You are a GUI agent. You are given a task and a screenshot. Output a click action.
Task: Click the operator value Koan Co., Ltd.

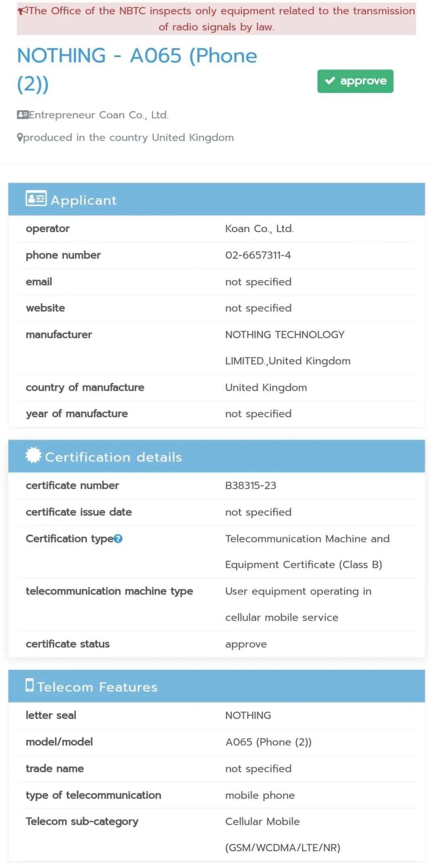(x=259, y=229)
